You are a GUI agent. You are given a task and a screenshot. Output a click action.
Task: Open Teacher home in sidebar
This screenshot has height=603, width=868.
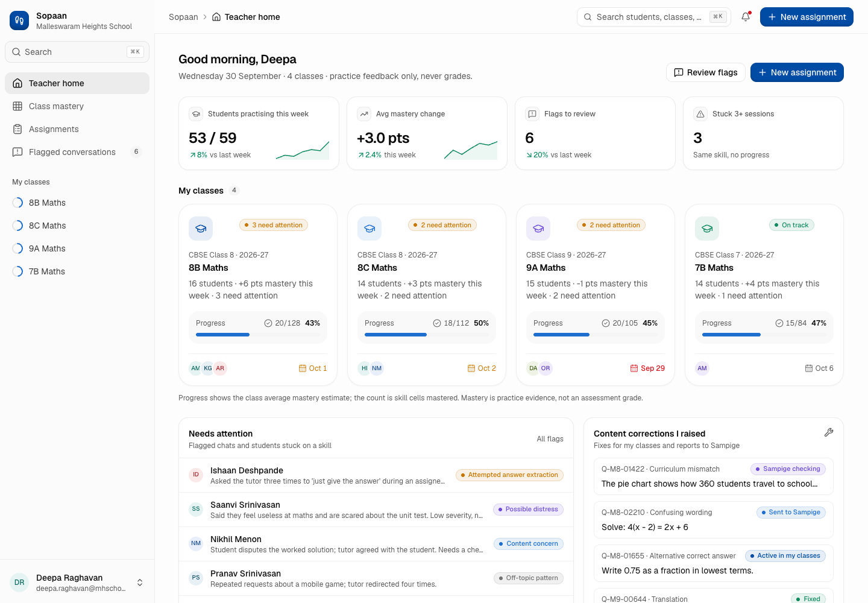(77, 83)
